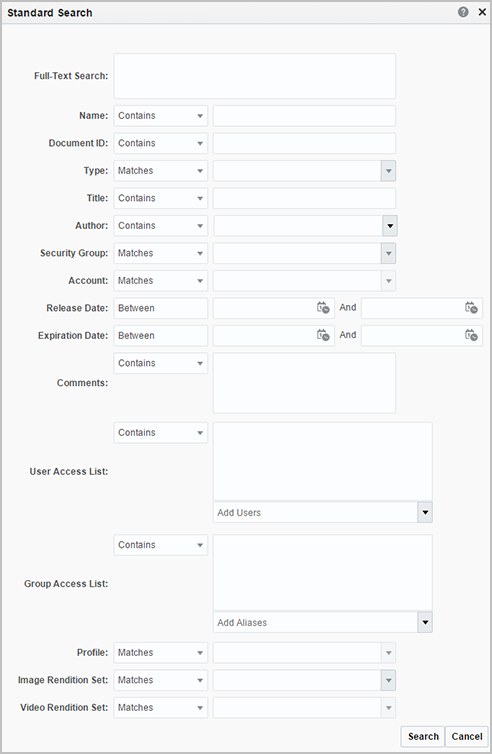The image size is (492, 754).
Task: Click the Release Date Between field
Action: [x=161, y=308]
